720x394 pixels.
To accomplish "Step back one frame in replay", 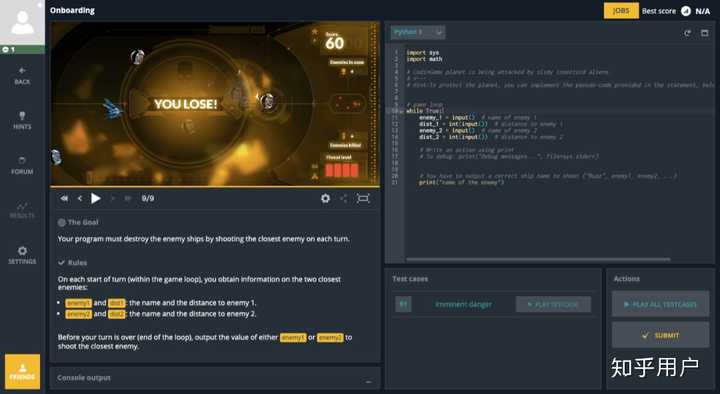I will [80, 198].
